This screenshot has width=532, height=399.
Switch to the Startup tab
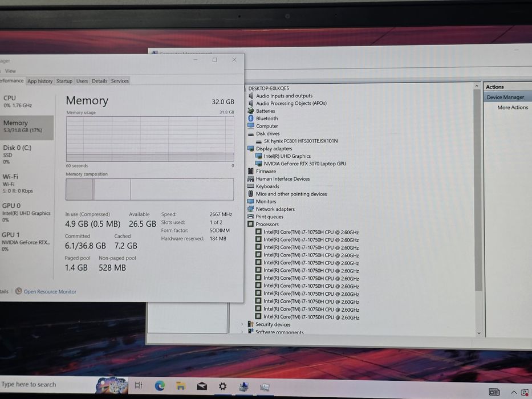click(x=64, y=81)
